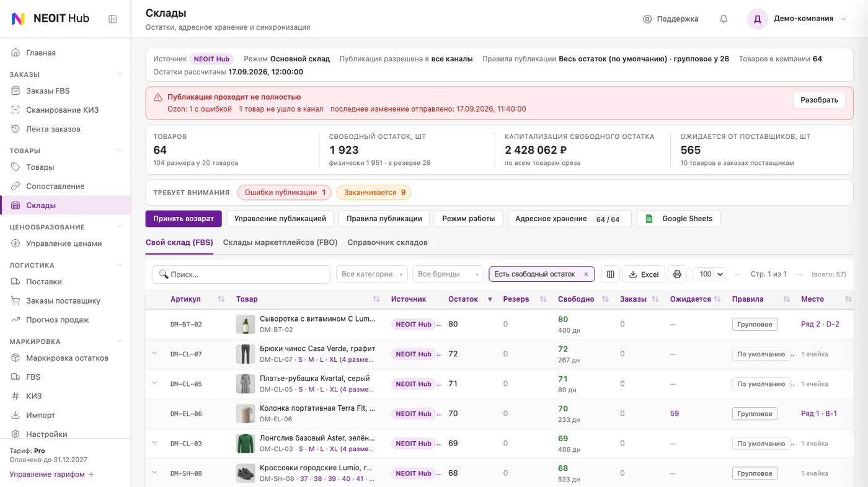Filter by Ошибки публикации chip
The height and width of the screenshot is (487, 868).
pyautogui.click(x=285, y=193)
